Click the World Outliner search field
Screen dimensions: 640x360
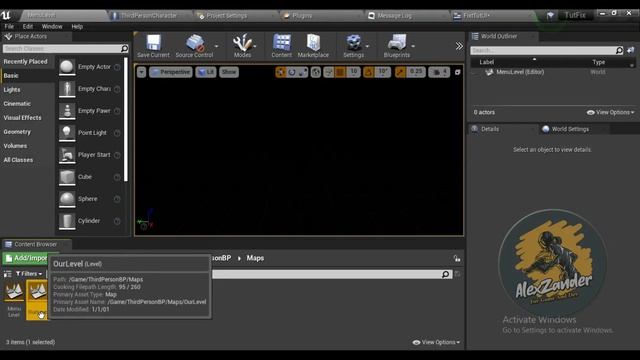coord(543,50)
